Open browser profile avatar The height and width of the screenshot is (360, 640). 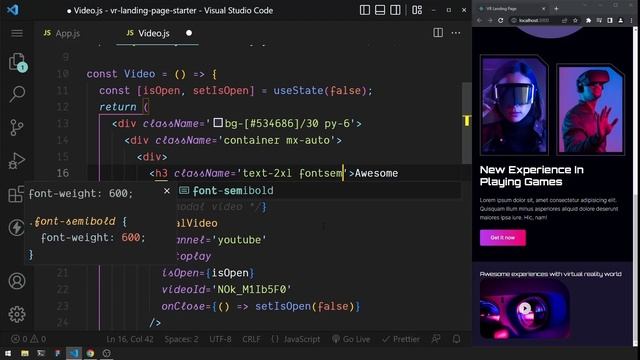[620, 20]
